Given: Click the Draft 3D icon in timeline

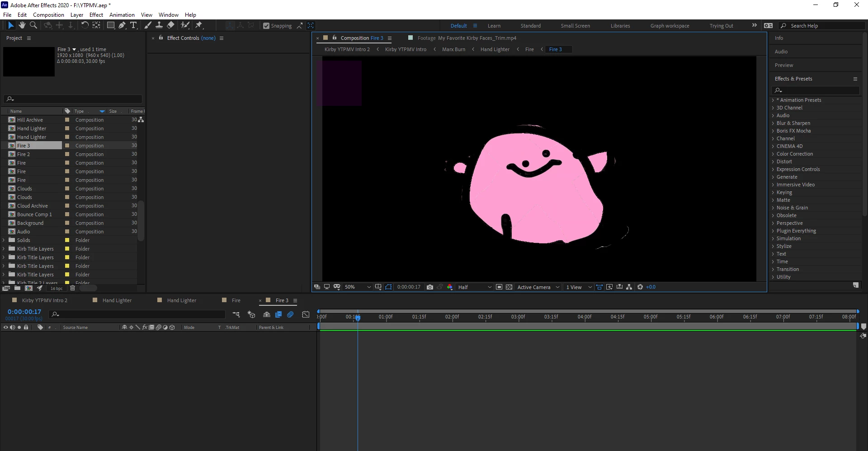Looking at the screenshot, I should [x=251, y=314].
